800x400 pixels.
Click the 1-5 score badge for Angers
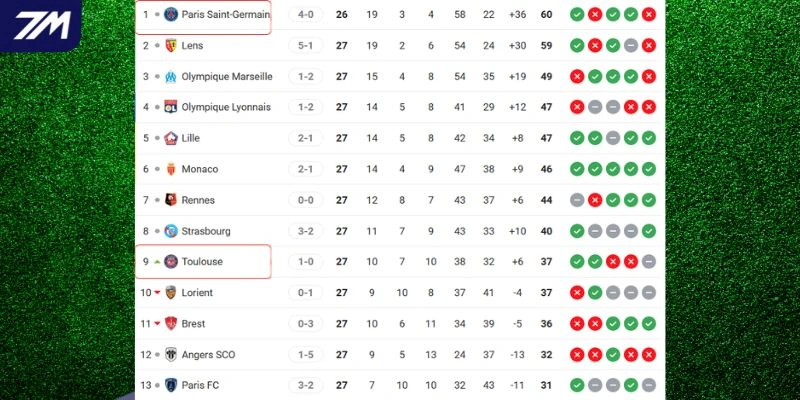coord(305,355)
